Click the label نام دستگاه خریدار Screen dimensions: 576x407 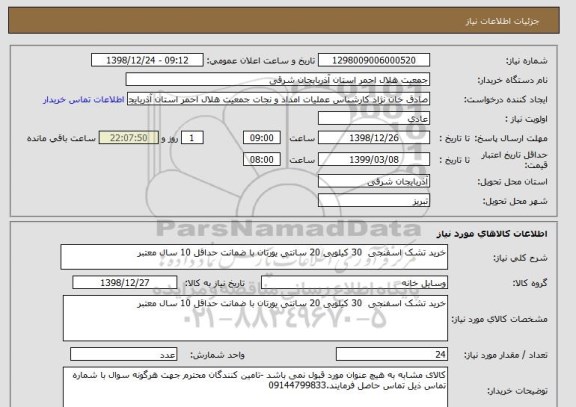coord(512,80)
